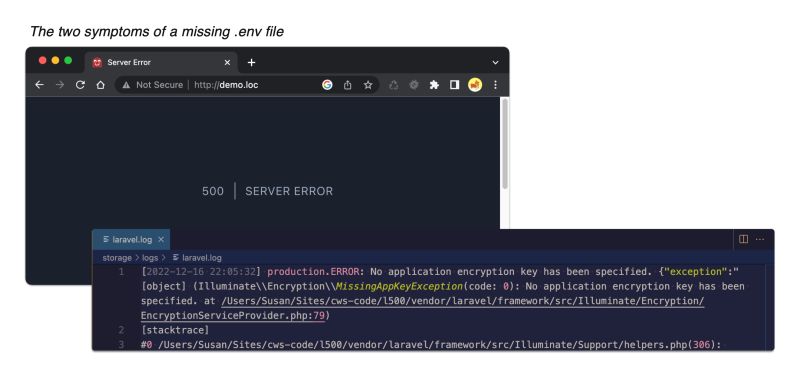Click the browser back arrow
Viewport: 800px width, 377px height.
(x=39, y=85)
